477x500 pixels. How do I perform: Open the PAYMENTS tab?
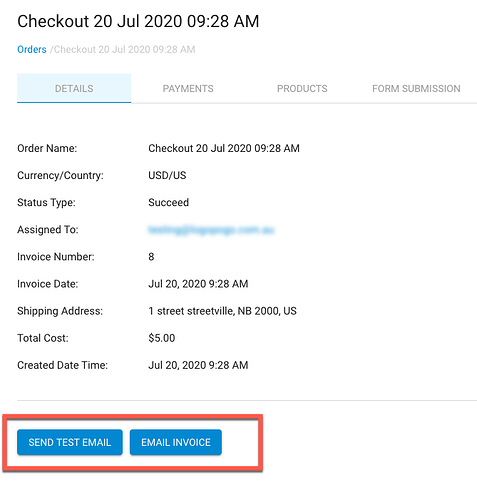point(188,88)
